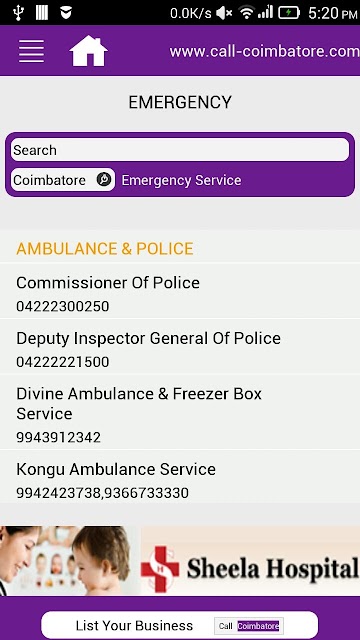Tap the muted volume icon
The width and height of the screenshot is (360, 640).
(x=224, y=13)
